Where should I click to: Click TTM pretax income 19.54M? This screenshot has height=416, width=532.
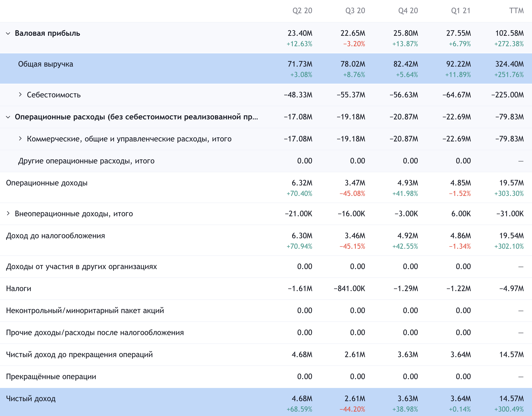coord(512,236)
